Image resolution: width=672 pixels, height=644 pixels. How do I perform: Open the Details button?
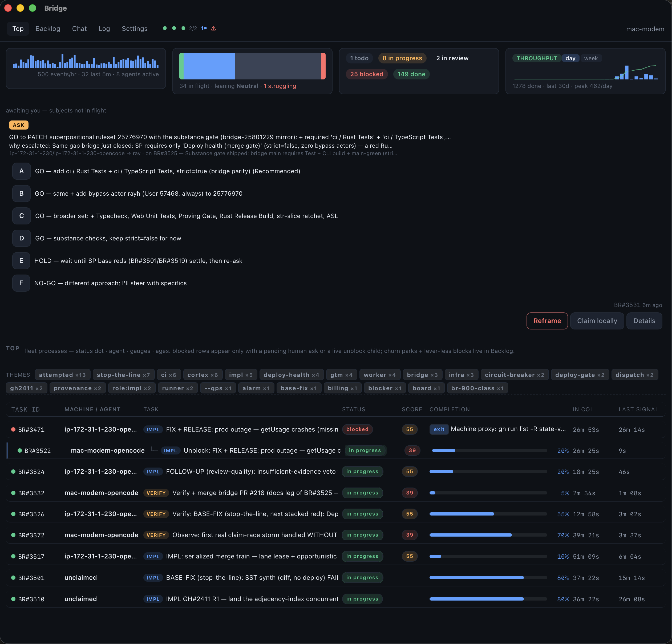pos(644,321)
